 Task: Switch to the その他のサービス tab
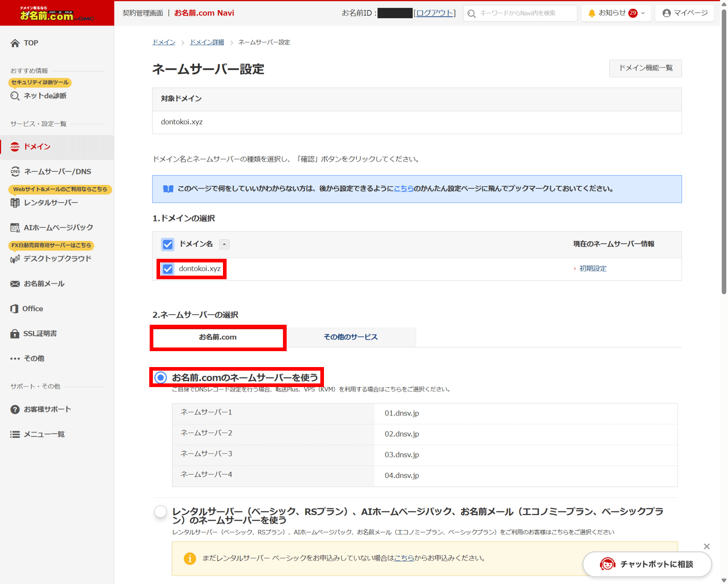click(x=350, y=337)
